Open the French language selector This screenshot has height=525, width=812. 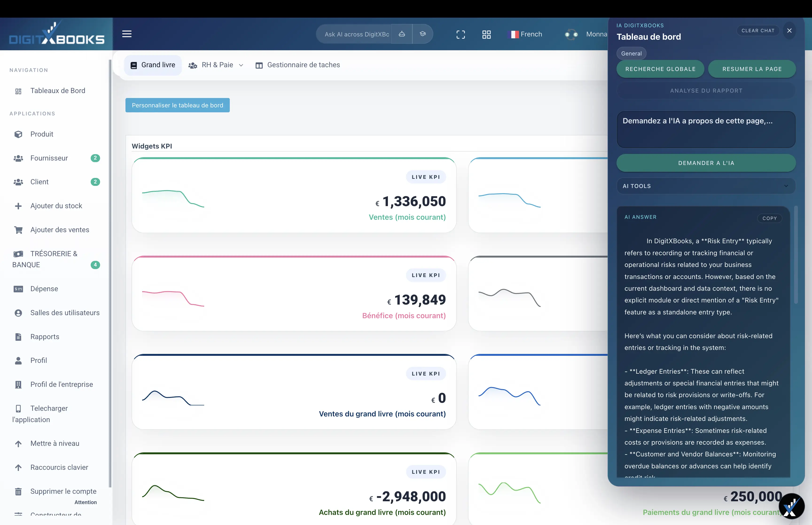click(x=525, y=34)
